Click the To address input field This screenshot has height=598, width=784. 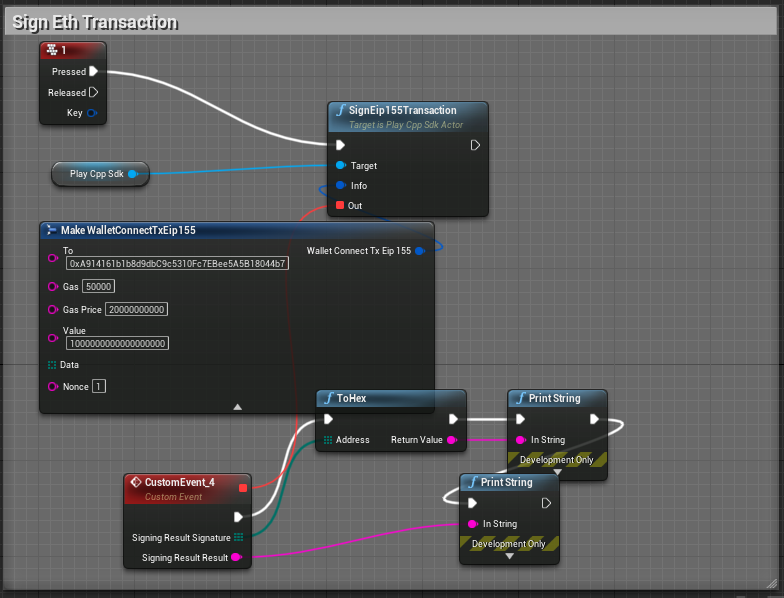click(177, 264)
